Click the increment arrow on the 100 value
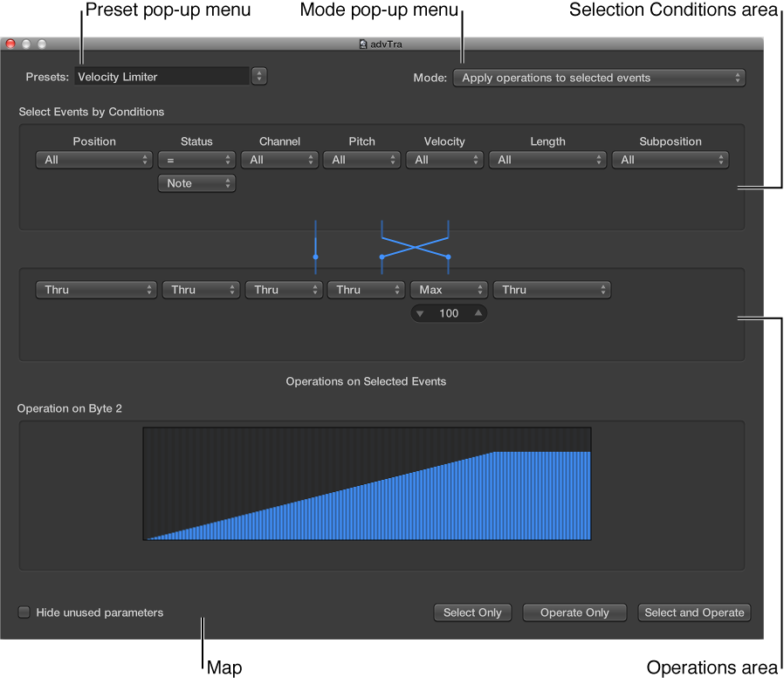Image resolution: width=784 pixels, height=684 pixels. pyautogui.click(x=478, y=313)
